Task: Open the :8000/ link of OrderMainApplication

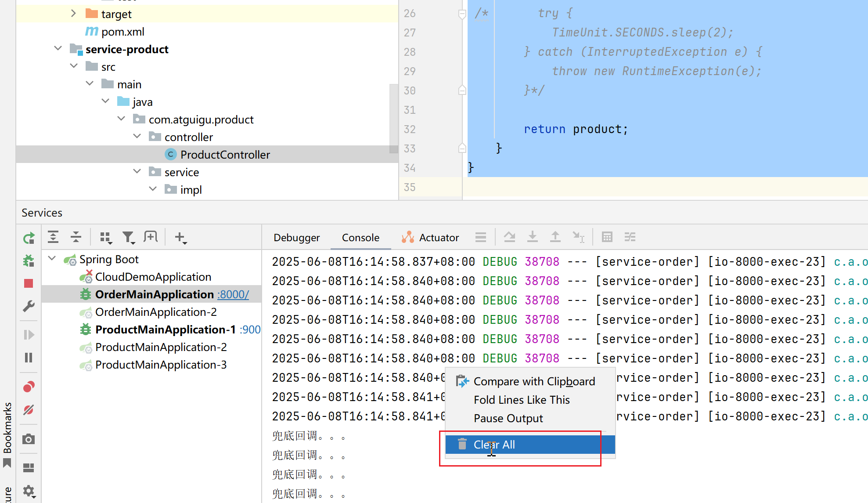Action: click(233, 295)
